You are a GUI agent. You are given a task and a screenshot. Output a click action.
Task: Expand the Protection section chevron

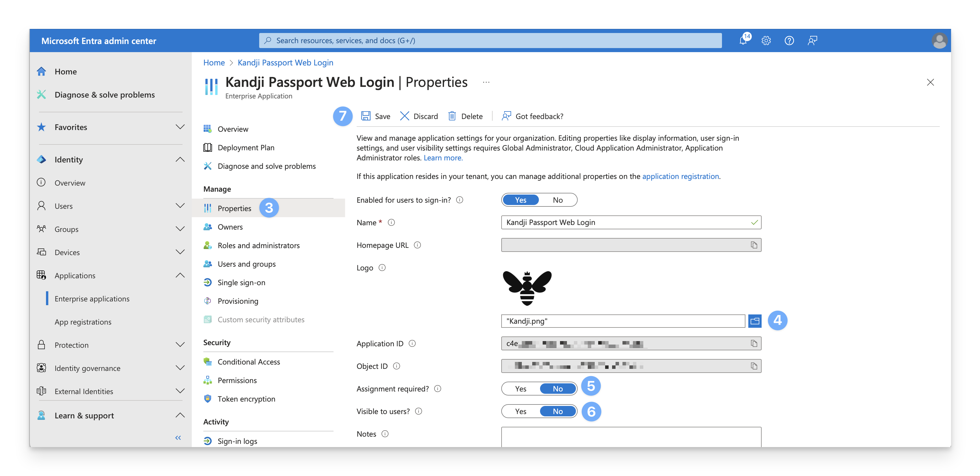(180, 345)
